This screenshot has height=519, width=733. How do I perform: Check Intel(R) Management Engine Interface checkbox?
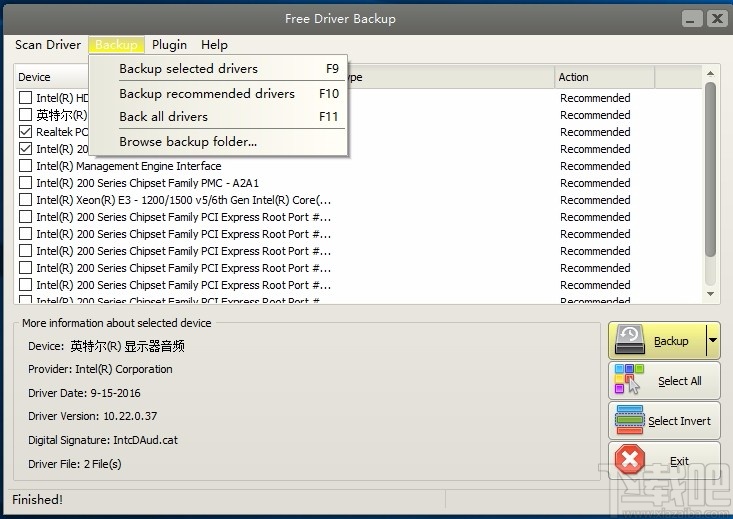pyautogui.click(x=25, y=166)
